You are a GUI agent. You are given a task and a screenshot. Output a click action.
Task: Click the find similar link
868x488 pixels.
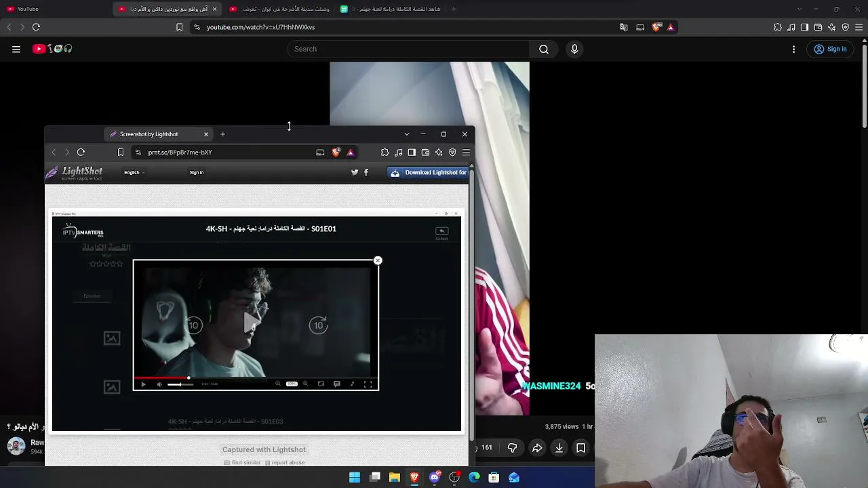pyautogui.click(x=242, y=462)
